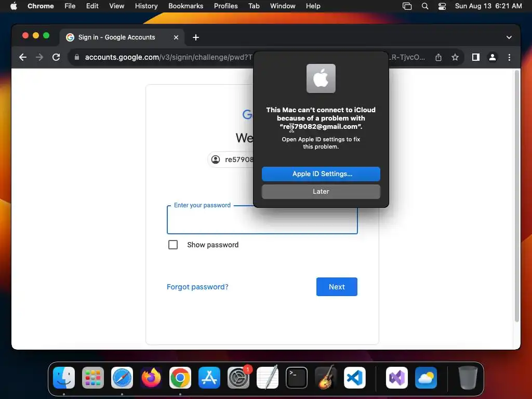This screenshot has width=532, height=399.
Task: Open Launchpad from the Dock
Action: coord(93,378)
